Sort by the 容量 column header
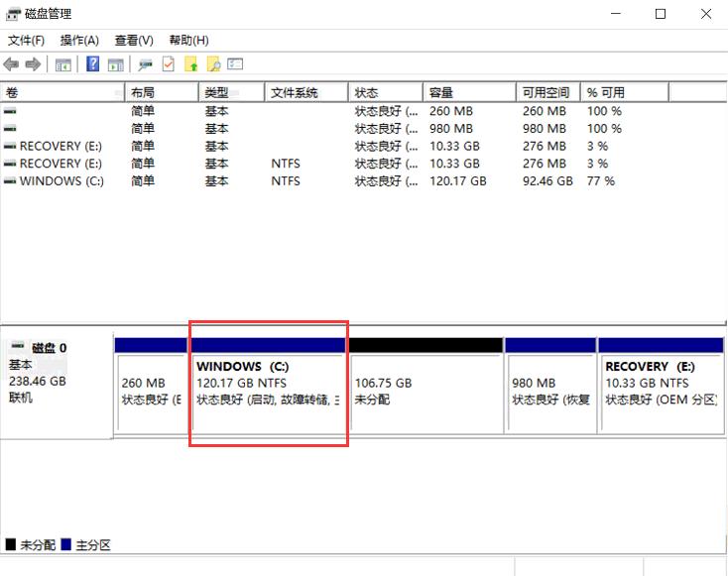This screenshot has height=576, width=728. pyautogui.click(x=470, y=92)
